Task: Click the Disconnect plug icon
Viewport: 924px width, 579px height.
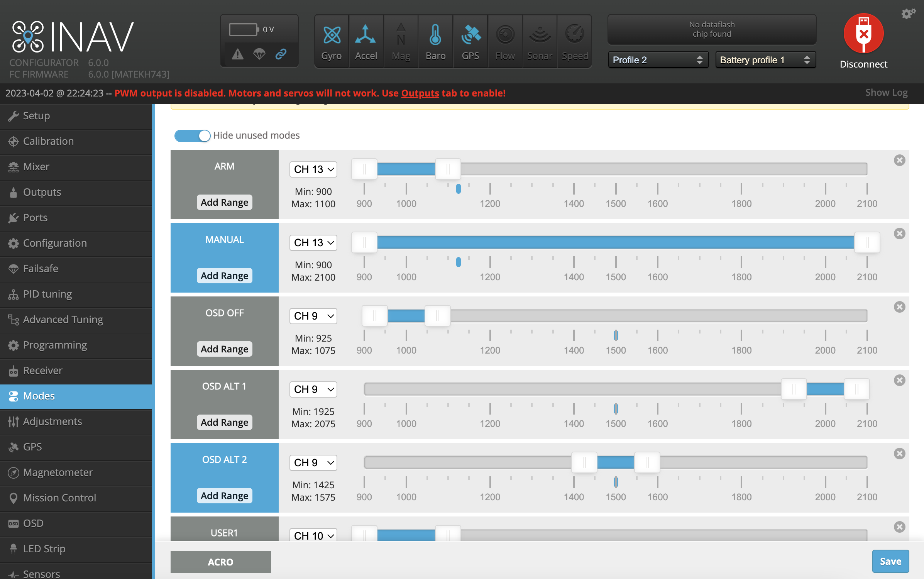Action: (x=863, y=33)
